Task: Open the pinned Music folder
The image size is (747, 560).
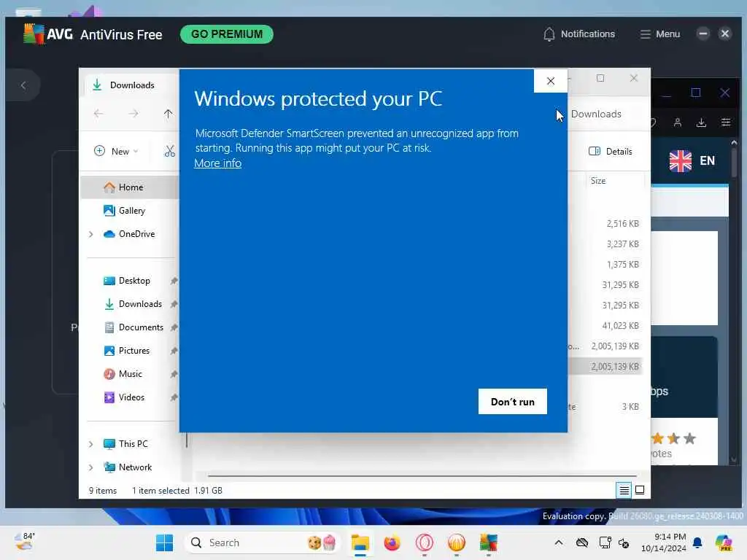Action: (130, 374)
